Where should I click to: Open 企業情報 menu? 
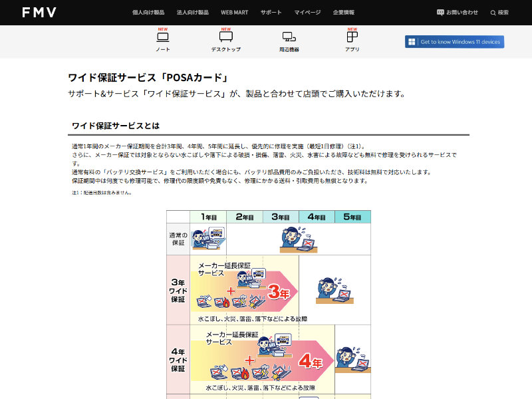pos(343,12)
